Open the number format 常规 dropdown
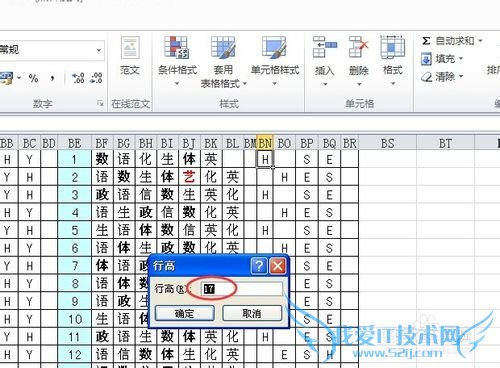Viewport: 500px width, 368px height. (99, 51)
